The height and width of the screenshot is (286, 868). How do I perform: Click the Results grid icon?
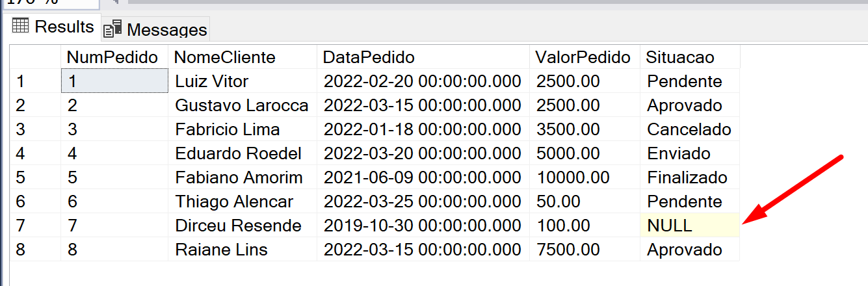click(21, 27)
